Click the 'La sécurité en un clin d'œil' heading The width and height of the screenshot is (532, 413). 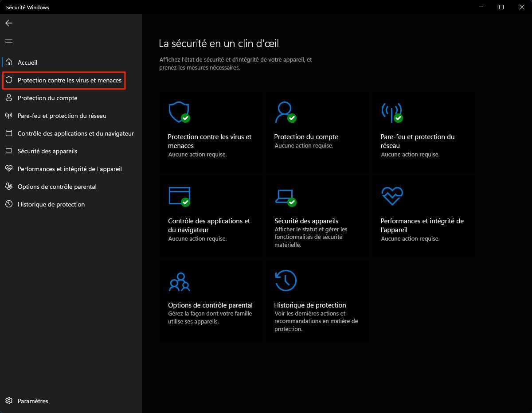(x=219, y=43)
